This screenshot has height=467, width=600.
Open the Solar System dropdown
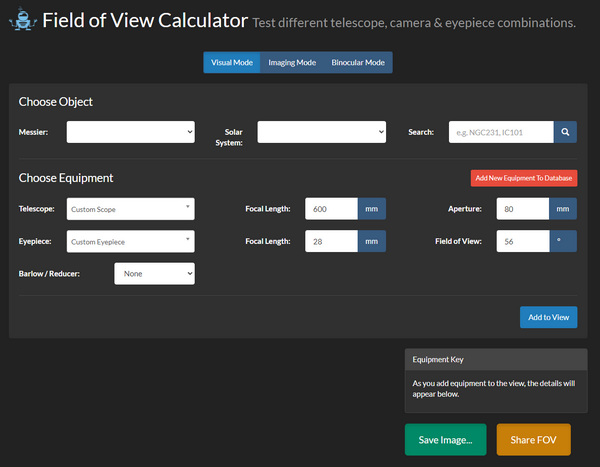tap(321, 132)
